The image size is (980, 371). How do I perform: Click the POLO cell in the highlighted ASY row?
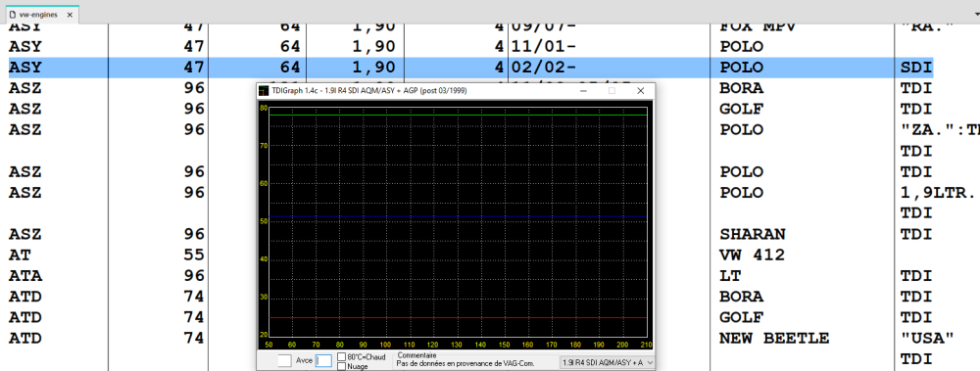[x=741, y=68]
